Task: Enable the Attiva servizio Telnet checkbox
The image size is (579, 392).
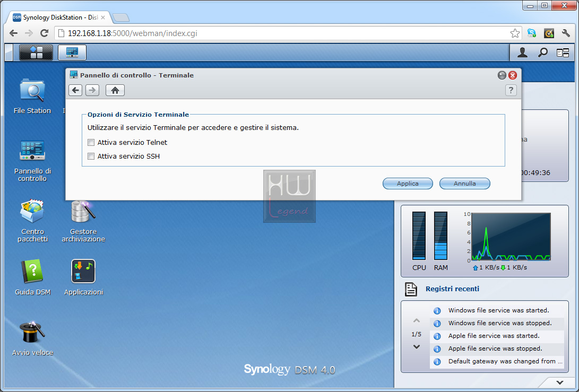Action: pos(91,143)
